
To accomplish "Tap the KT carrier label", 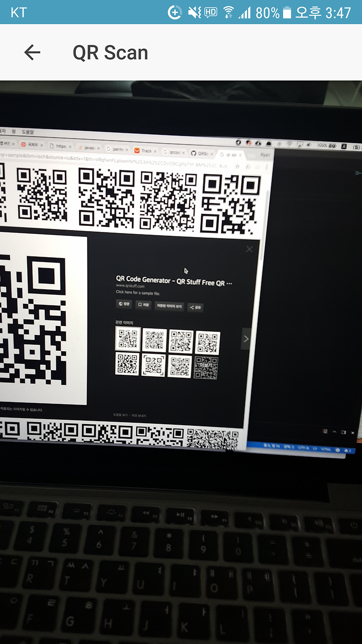I will tap(19, 13).
